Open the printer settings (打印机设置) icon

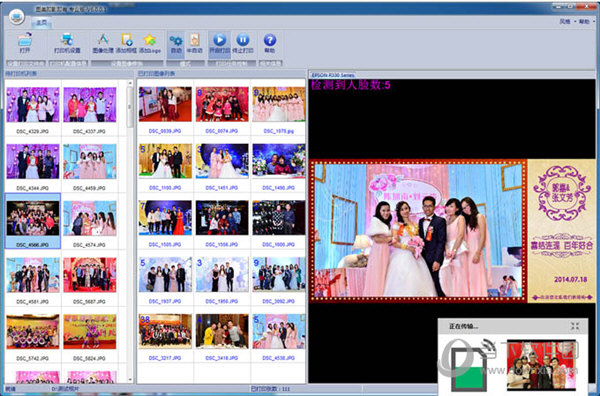[x=67, y=43]
